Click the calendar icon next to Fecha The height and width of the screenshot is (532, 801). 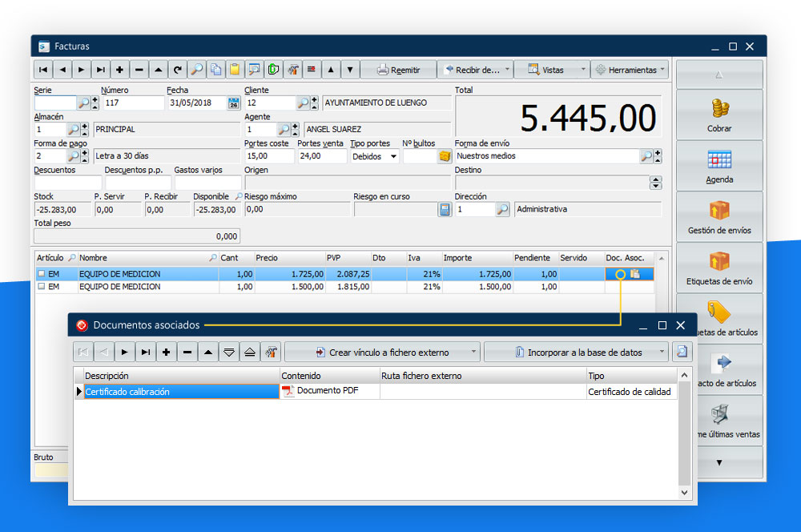[x=233, y=103]
